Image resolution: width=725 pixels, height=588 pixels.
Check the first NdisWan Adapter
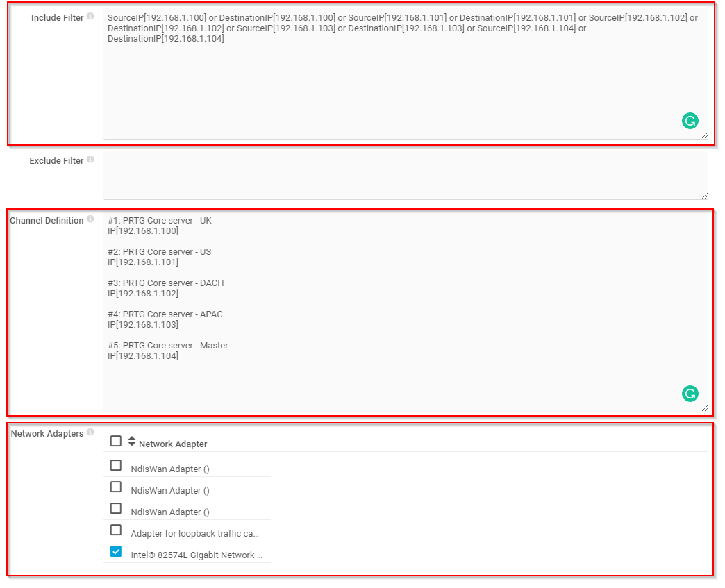coord(115,465)
